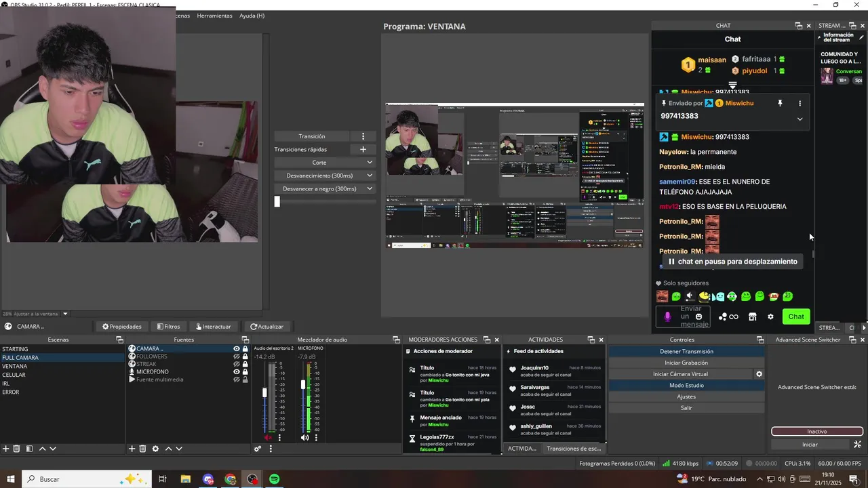Open scene filters icon in Escenas toolbar

coord(29,449)
